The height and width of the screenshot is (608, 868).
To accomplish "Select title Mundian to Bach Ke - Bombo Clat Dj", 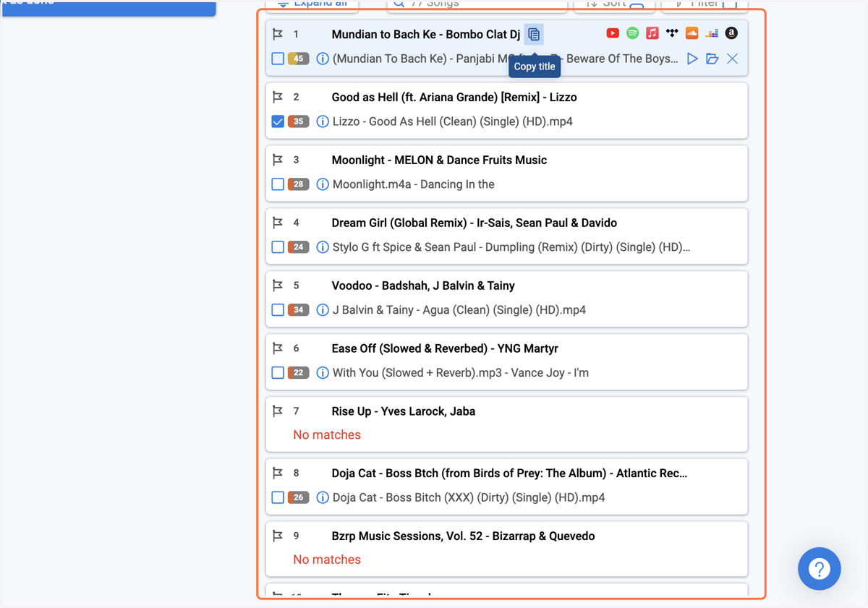I will (426, 34).
